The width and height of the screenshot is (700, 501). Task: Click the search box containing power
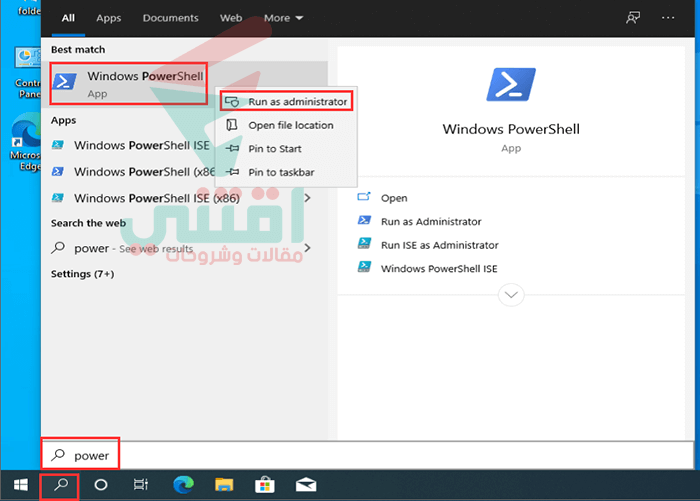tap(367, 455)
